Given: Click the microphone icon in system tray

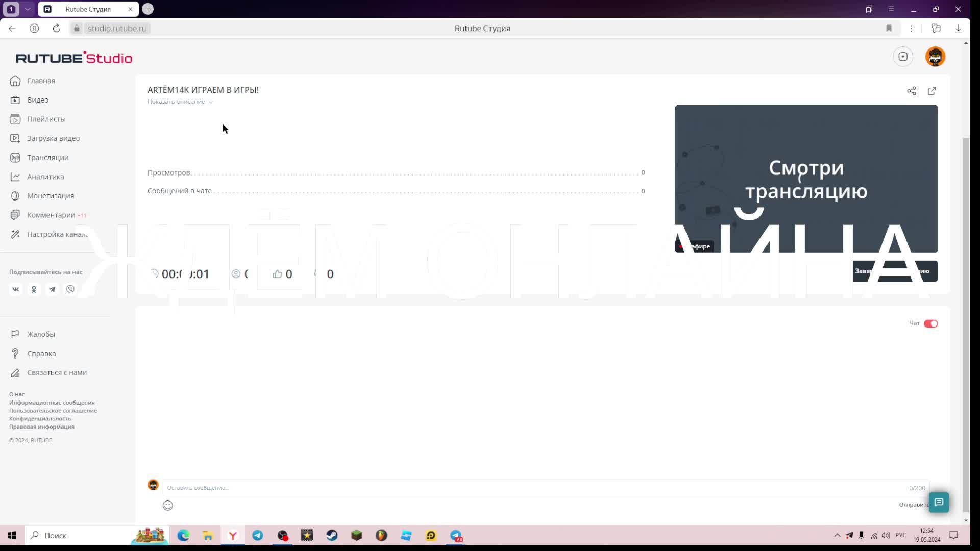Looking at the screenshot, I should 861,535.
